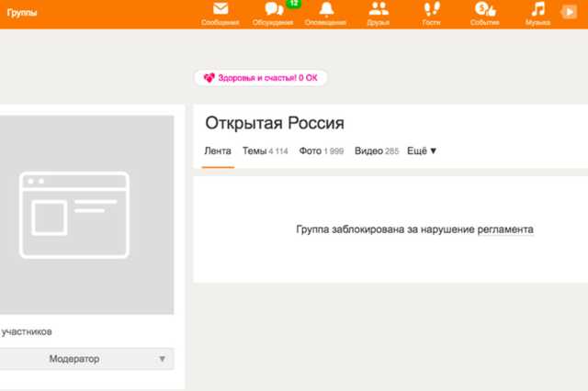The width and height of the screenshot is (588, 391).
Task: Switch to the Фото tab
Action: tap(321, 151)
